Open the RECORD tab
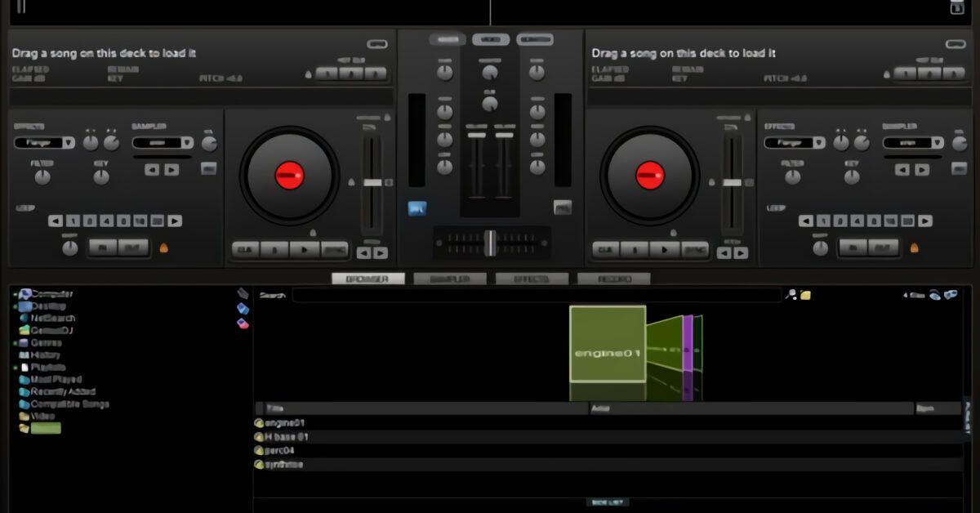Image resolution: width=980 pixels, height=513 pixels. pyautogui.click(x=613, y=279)
